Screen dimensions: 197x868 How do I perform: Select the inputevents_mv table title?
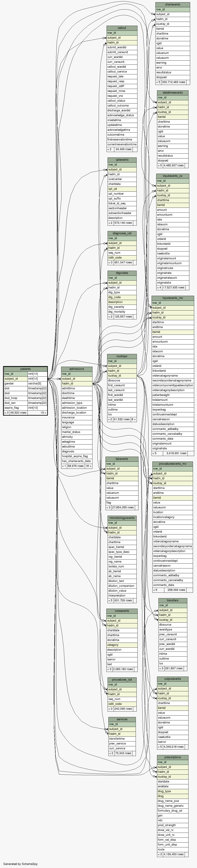point(172,298)
